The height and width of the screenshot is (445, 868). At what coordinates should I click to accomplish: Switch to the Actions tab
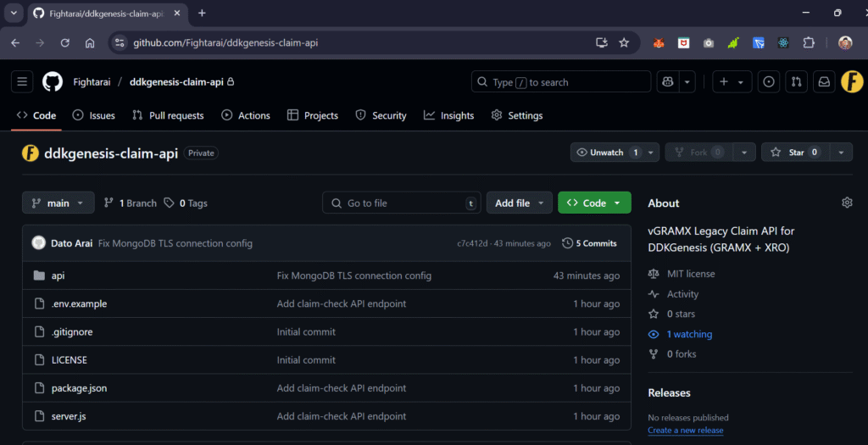click(x=246, y=115)
